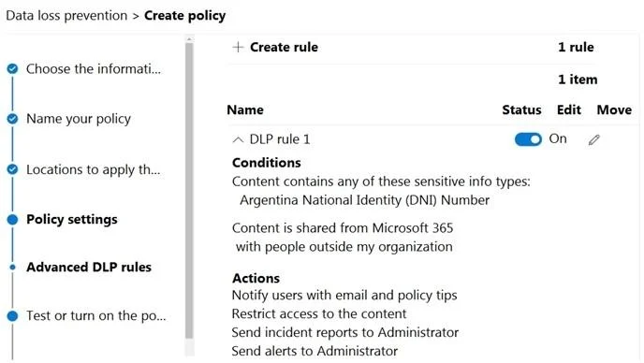Select the Advanced DLP rules step
644x363 pixels.
pyautogui.click(x=89, y=268)
